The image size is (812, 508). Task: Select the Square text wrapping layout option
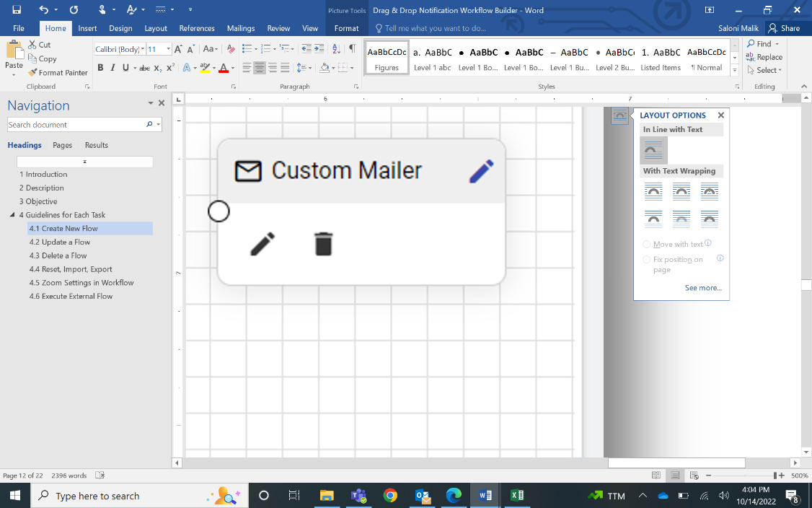653,191
